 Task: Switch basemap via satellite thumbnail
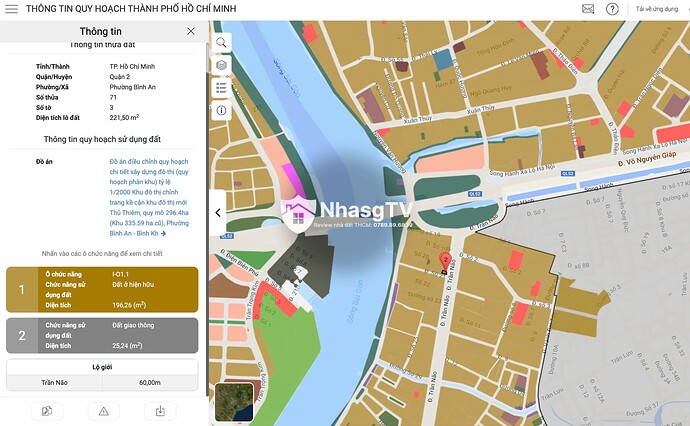point(238,401)
